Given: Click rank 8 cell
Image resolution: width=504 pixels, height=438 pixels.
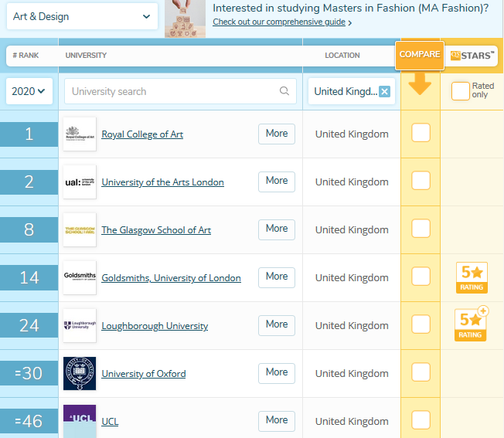Looking at the screenshot, I should pos(29,229).
